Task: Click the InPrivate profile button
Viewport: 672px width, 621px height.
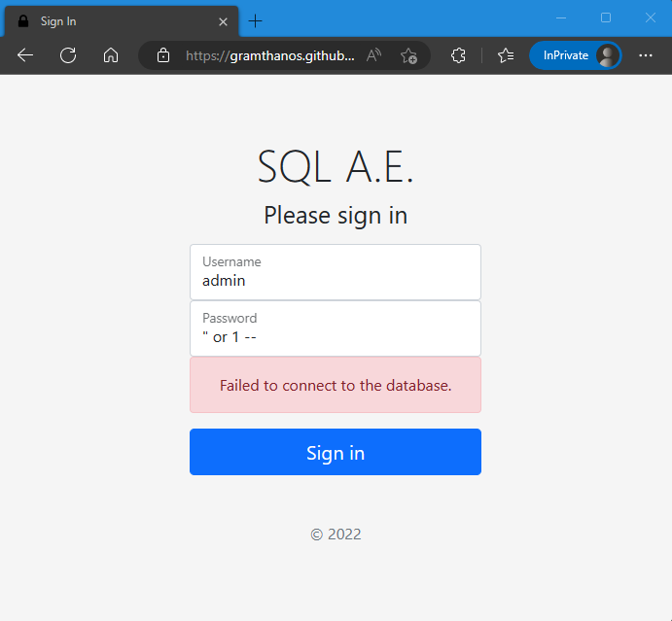Action: (575, 55)
